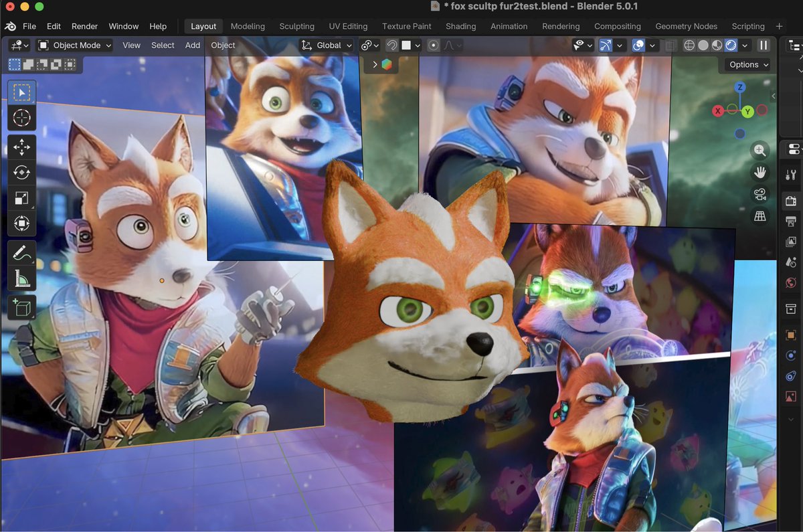Open the File menu
Screen dimensions: 803x532
point(29,26)
